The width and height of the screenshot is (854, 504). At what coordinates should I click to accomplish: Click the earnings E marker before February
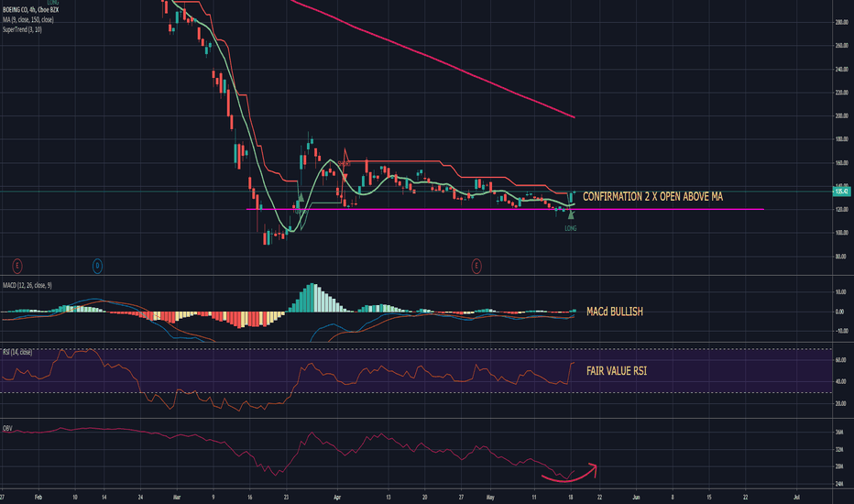(x=17, y=266)
